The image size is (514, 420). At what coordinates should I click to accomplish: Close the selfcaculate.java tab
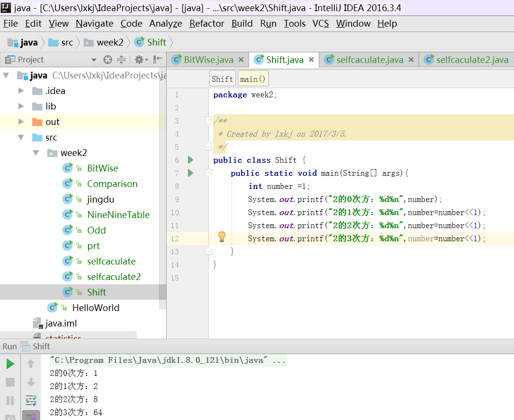click(x=411, y=60)
